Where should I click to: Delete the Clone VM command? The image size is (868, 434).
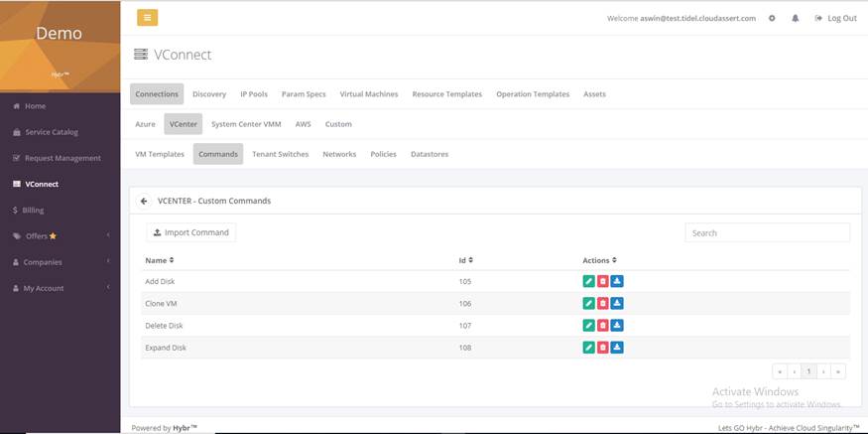pos(602,304)
